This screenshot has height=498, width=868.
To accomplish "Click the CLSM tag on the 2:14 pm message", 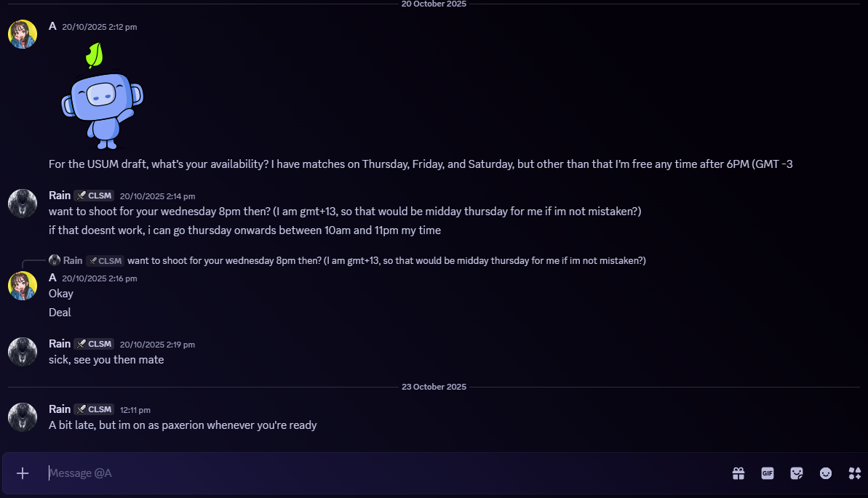I will pos(94,196).
